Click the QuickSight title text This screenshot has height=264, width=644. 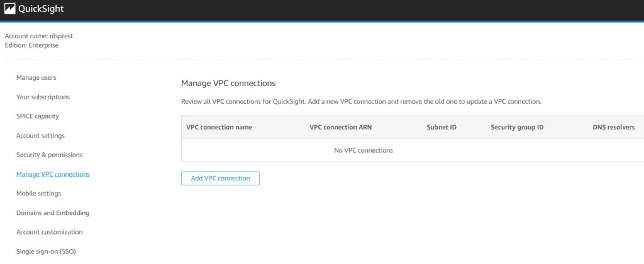point(41,9)
